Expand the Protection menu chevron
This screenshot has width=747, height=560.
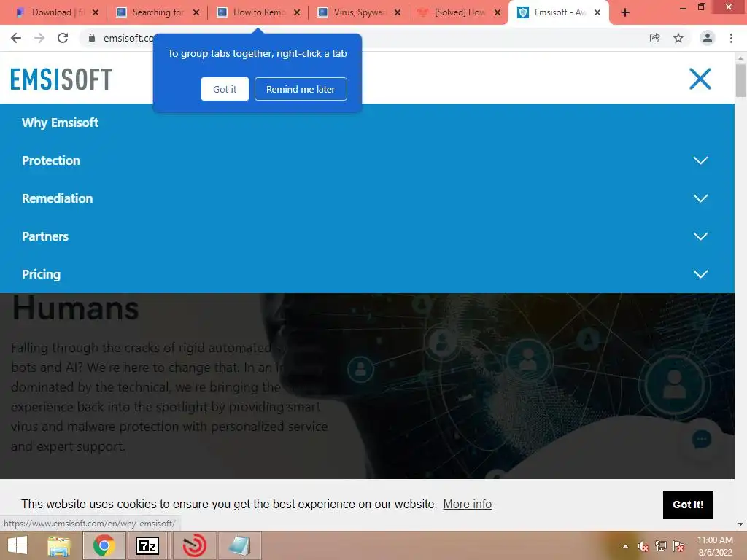tap(700, 160)
